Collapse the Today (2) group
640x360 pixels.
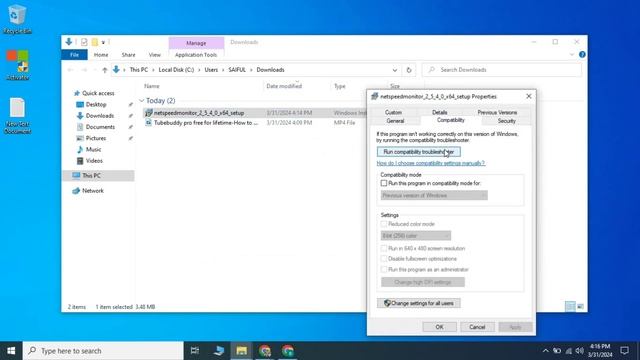click(x=142, y=100)
